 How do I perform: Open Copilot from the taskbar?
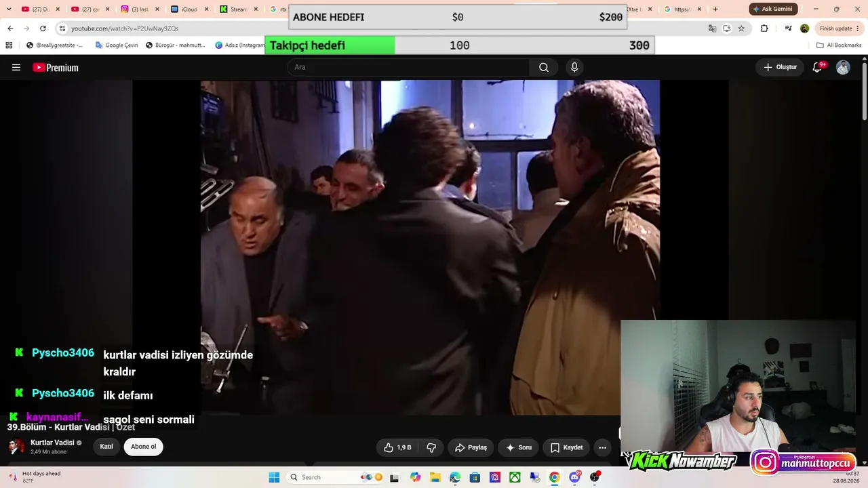pyautogui.click(x=415, y=477)
